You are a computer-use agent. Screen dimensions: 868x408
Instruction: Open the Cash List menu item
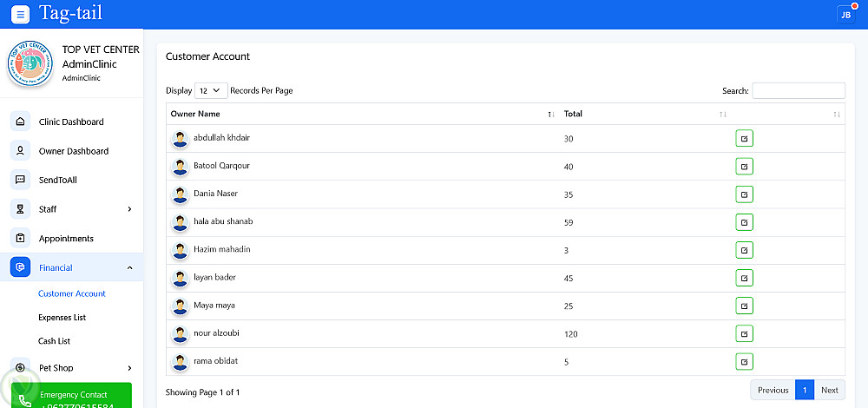pyautogui.click(x=54, y=341)
